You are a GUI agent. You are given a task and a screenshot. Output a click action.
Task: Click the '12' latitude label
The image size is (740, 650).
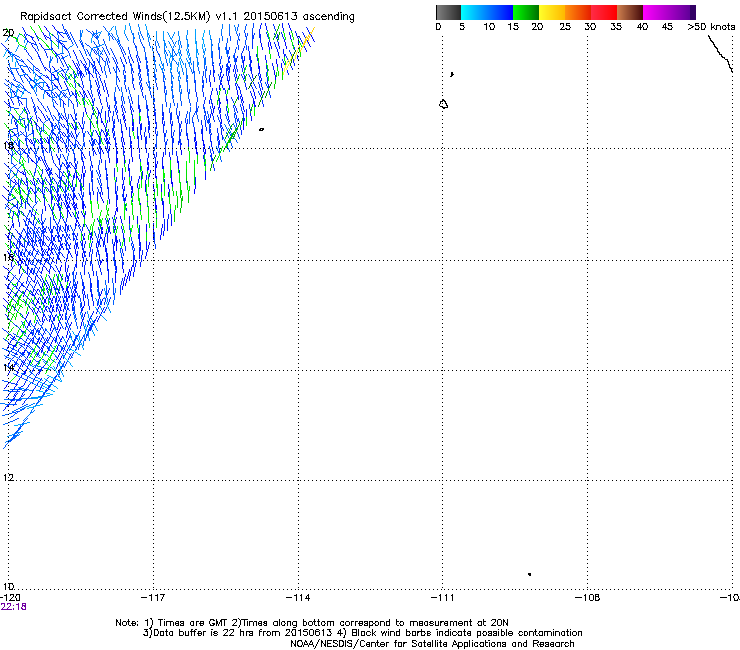[x=8, y=477]
